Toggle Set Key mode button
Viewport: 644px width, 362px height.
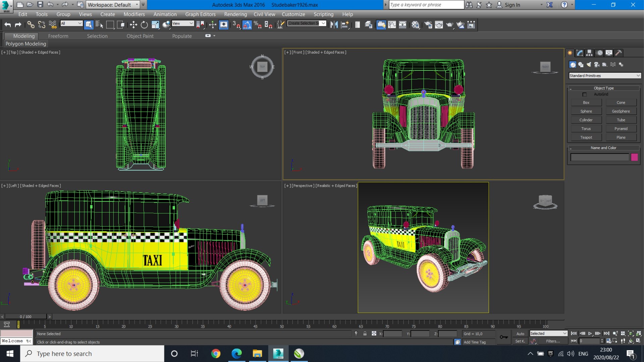tap(520, 341)
